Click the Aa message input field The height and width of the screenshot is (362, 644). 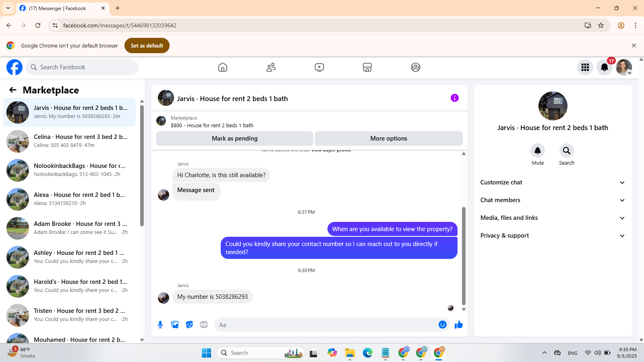click(x=326, y=325)
